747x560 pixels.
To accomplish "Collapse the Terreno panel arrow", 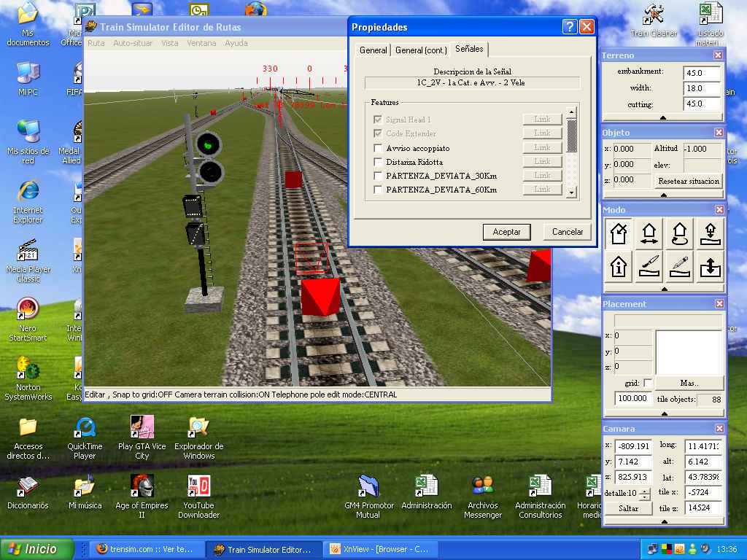I will coord(663,117).
